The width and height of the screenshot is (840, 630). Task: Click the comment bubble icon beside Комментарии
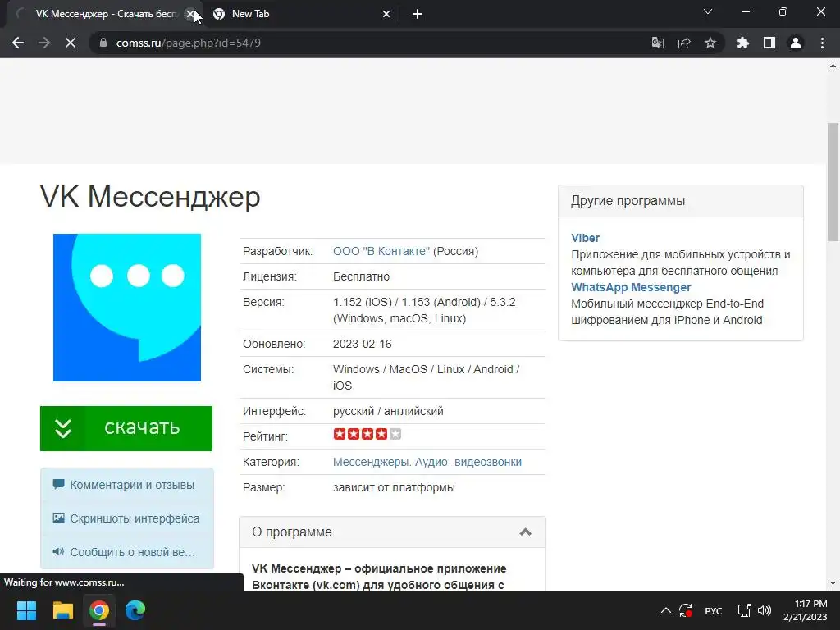pos(58,485)
